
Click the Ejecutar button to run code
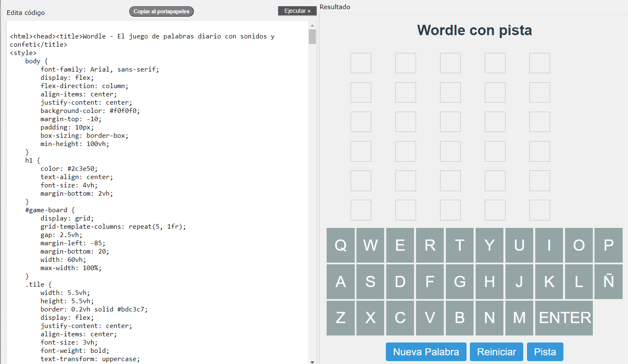coord(297,11)
